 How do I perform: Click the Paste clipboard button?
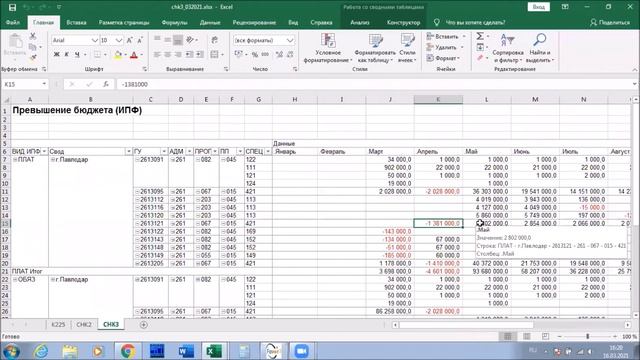coord(15,45)
